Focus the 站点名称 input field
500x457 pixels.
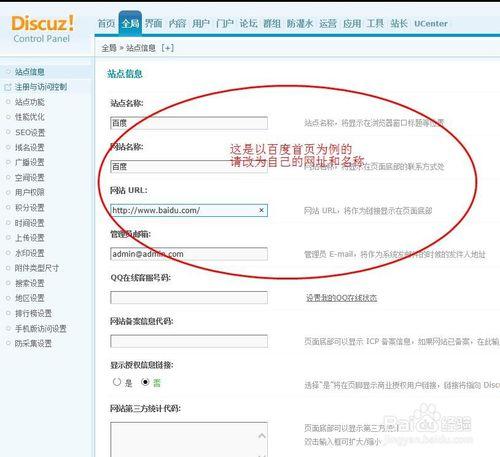tap(189, 123)
